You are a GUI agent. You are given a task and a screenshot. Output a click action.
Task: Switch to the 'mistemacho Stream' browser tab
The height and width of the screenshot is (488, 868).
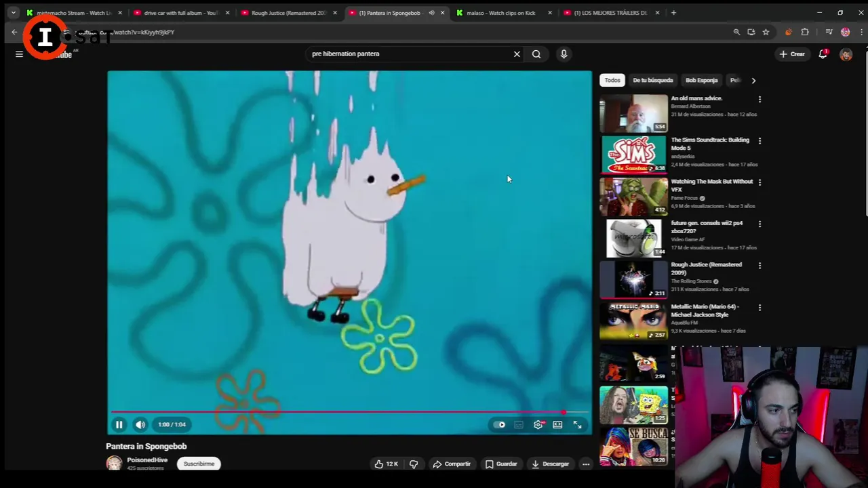(73, 13)
